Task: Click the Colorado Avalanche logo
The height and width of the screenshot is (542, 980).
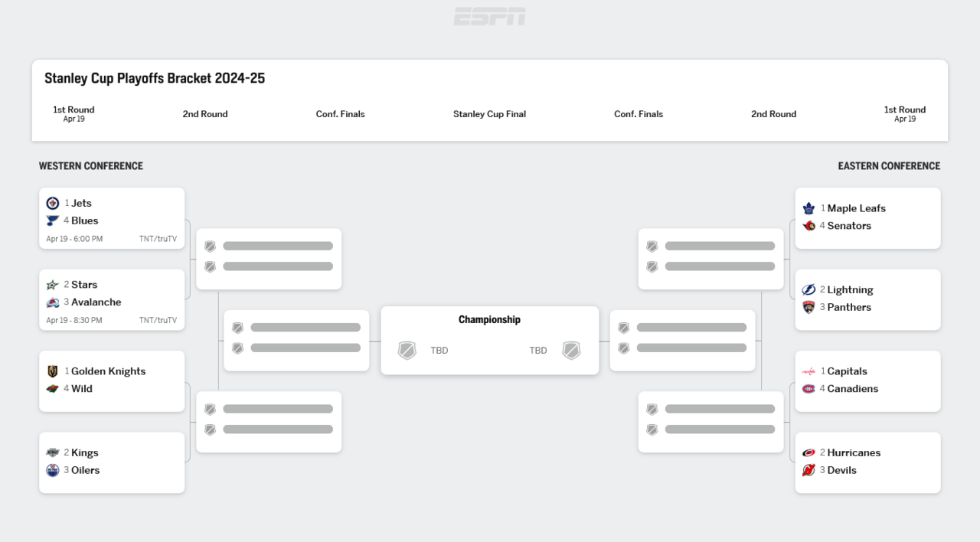Action: coord(52,302)
